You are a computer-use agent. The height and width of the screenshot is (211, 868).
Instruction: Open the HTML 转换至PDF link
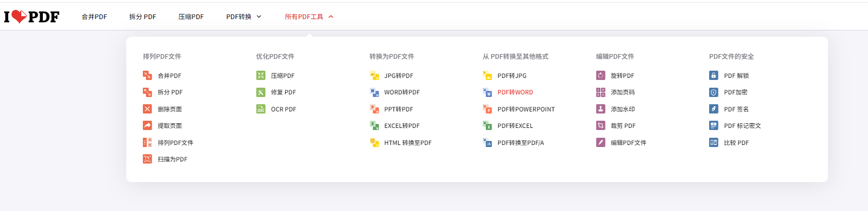pyautogui.click(x=407, y=143)
